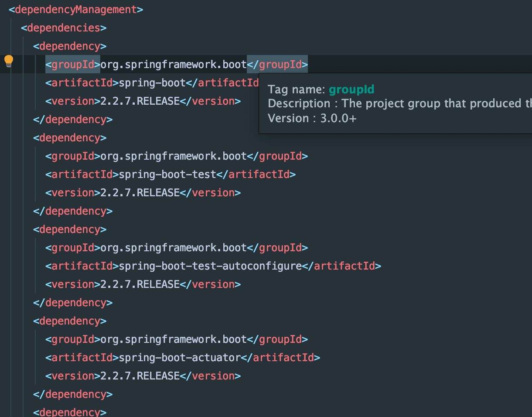Image resolution: width=532 pixels, height=417 pixels.
Task: Click closing artifactId tag after spring-boot-test
Action: (256, 174)
